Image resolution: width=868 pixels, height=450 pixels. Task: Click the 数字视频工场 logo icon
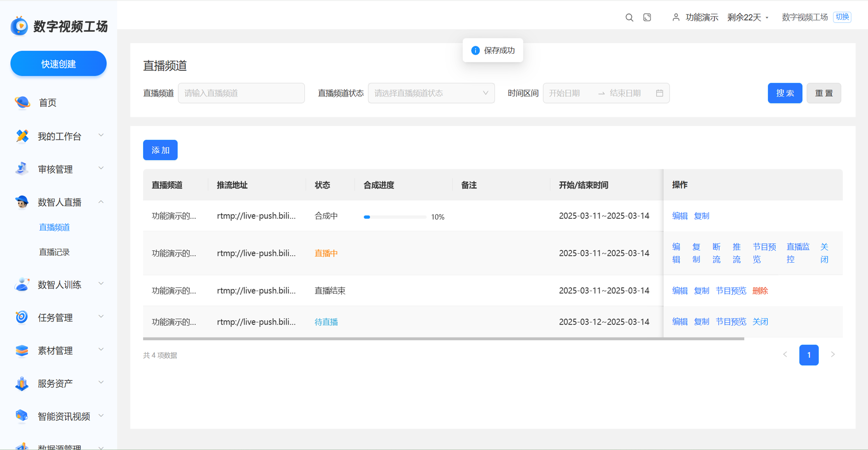point(19,26)
